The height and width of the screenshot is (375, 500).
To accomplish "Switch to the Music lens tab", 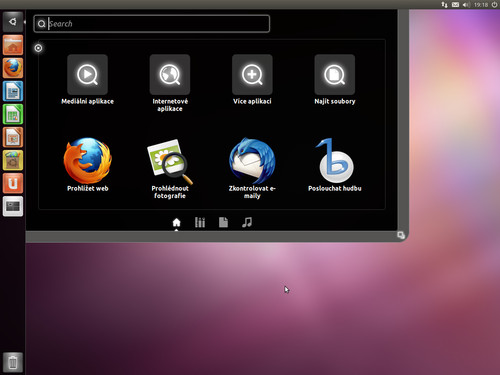I will coord(247,222).
